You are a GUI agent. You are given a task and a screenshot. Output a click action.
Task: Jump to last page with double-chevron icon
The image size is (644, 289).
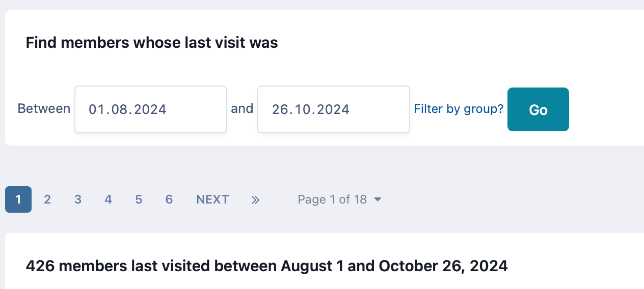(256, 199)
